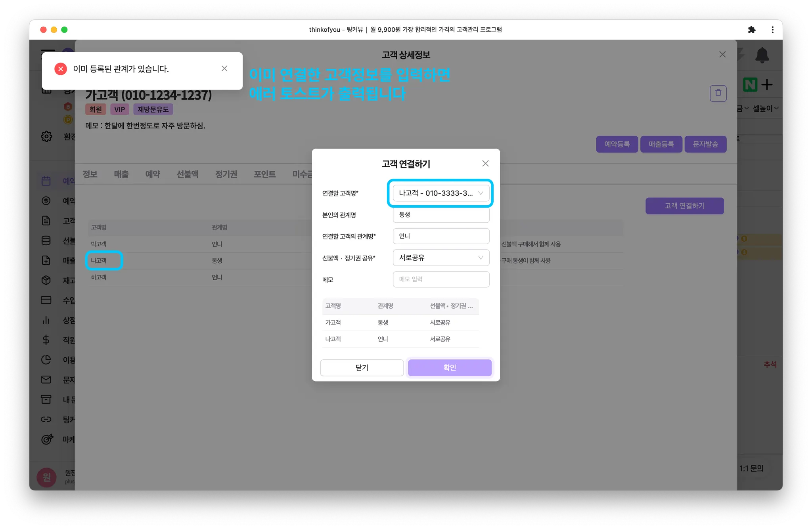Click the calendar icon in sidebar

point(46,181)
